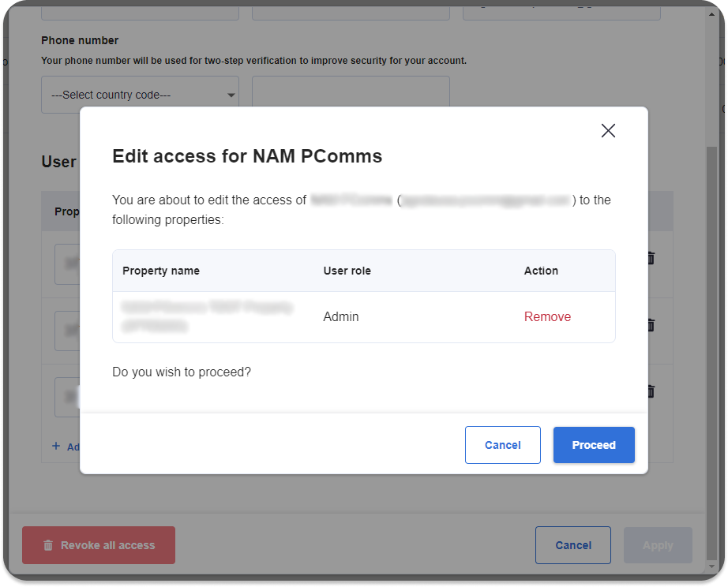Click the Cancel button in the page footer

coord(572,545)
